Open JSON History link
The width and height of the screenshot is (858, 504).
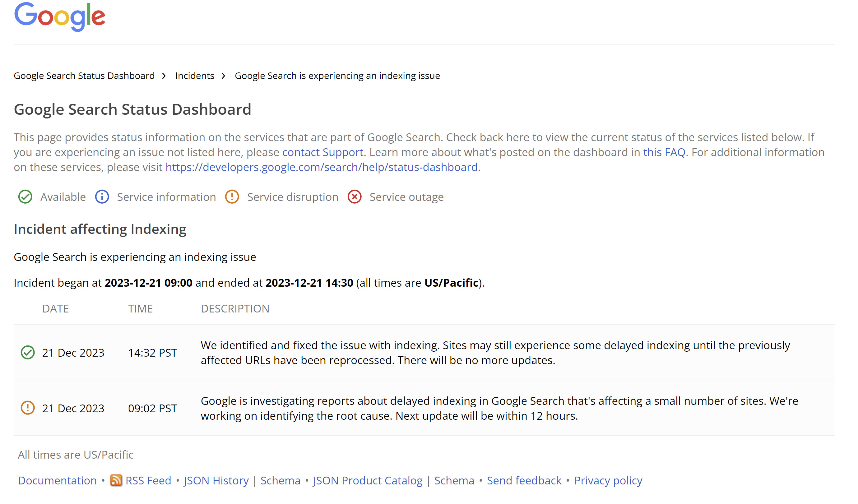(216, 480)
